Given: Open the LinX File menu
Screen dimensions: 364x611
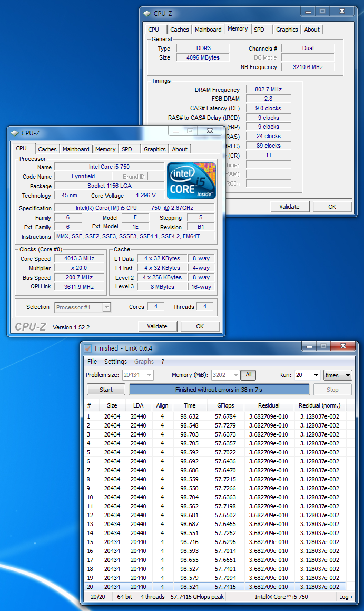Looking at the screenshot, I should pyautogui.click(x=92, y=362).
